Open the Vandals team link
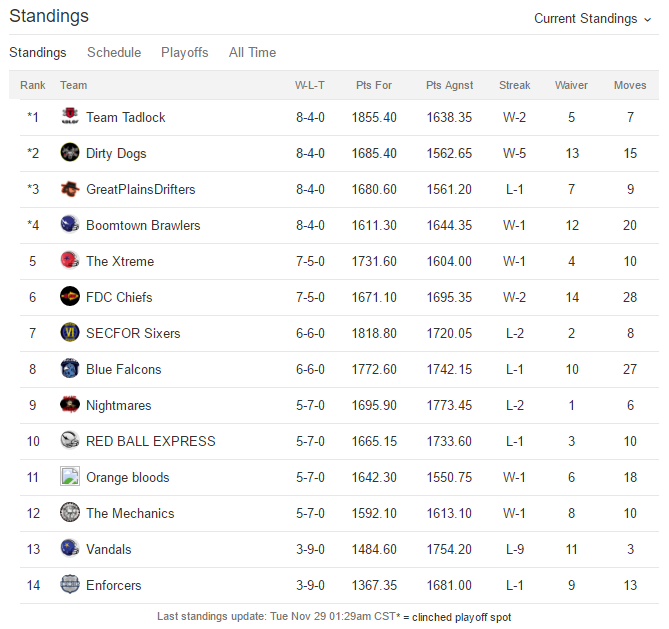Image resolution: width=669 pixels, height=629 pixels. coord(109,549)
